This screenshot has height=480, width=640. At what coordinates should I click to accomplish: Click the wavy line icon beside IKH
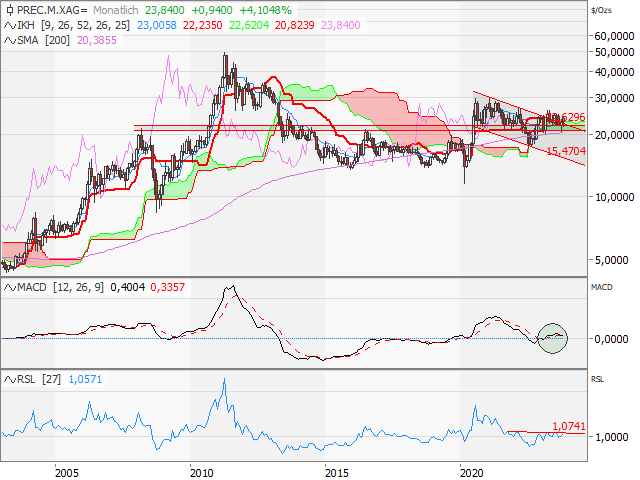(x=10, y=26)
